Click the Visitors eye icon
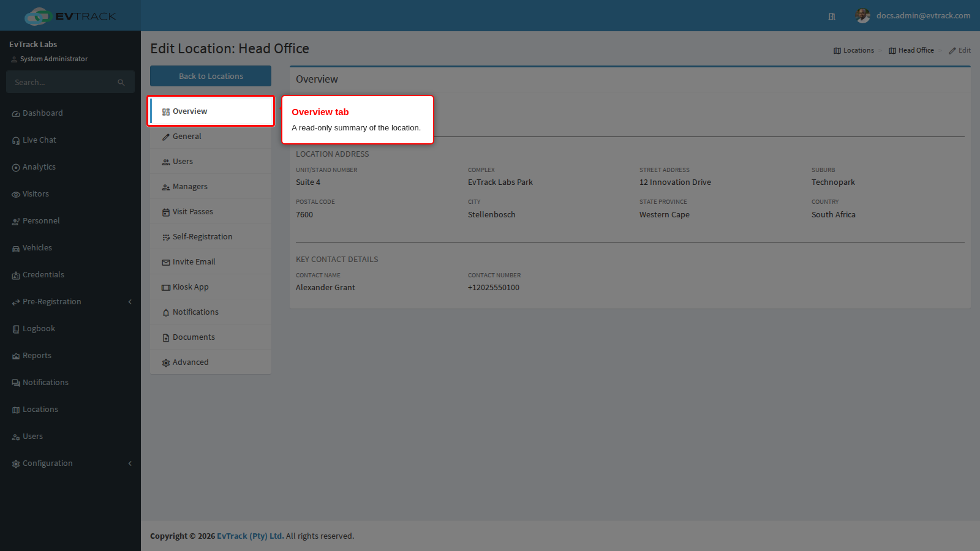 pyautogui.click(x=16, y=195)
